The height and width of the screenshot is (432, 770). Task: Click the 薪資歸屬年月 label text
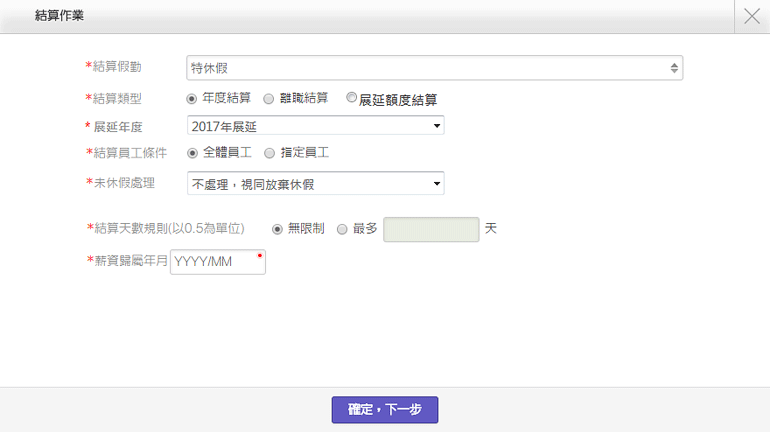[x=130, y=261]
